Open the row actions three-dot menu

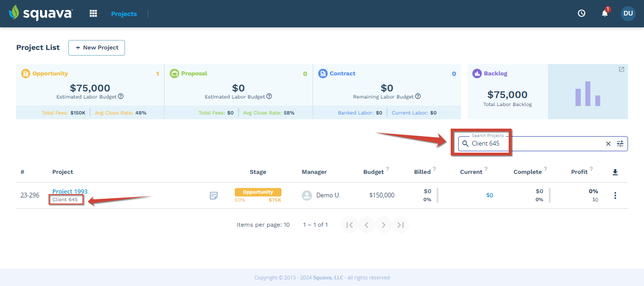pyautogui.click(x=615, y=195)
